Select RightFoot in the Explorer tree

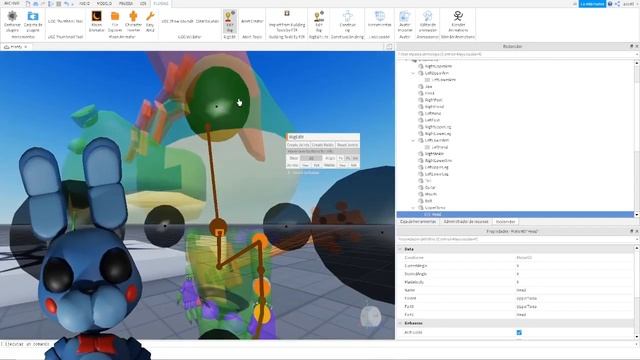click(x=433, y=100)
